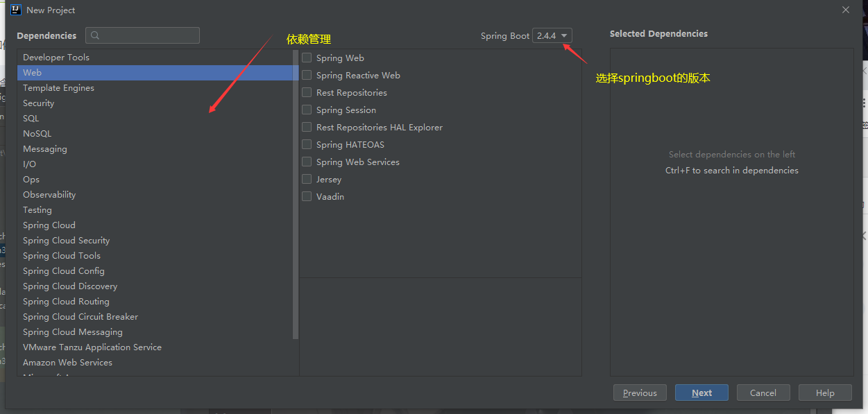Click the IntelliJ IDEA logo in title bar

(x=15, y=10)
